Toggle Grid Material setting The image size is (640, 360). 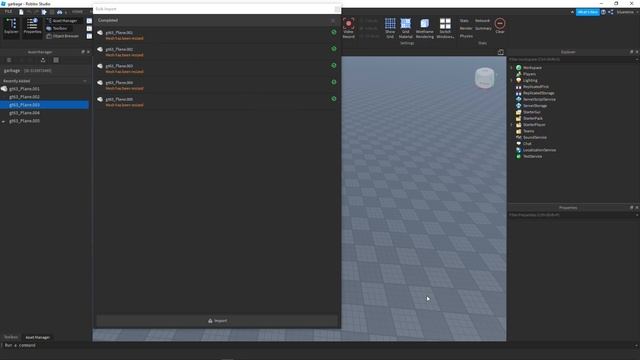click(406, 28)
